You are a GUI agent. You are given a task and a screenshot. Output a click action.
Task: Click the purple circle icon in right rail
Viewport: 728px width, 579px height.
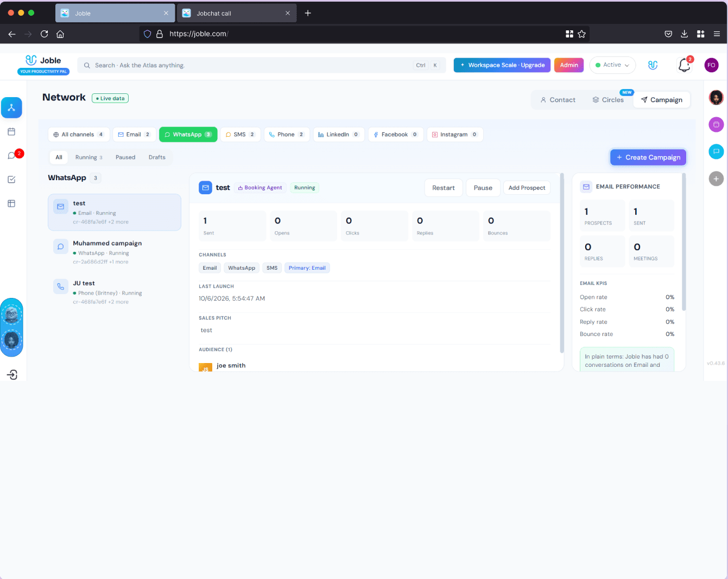[716, 124]
